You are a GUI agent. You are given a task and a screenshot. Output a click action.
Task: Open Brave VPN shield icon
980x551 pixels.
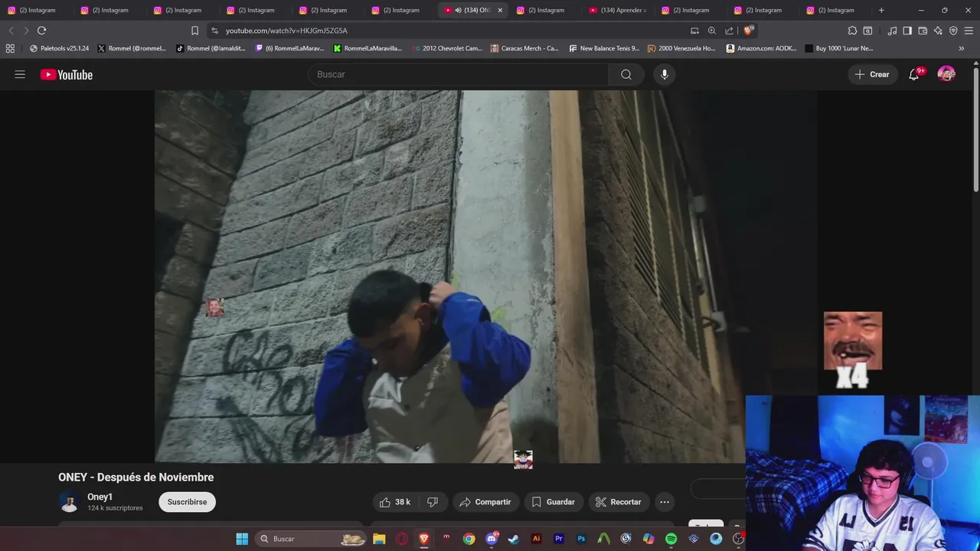[x=953, y=31]
